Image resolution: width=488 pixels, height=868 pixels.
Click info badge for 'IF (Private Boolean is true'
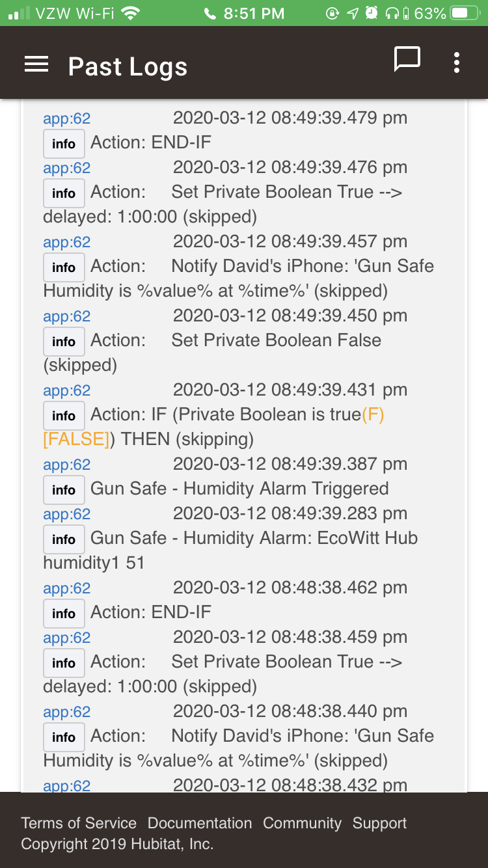click(x=64, y=416)
